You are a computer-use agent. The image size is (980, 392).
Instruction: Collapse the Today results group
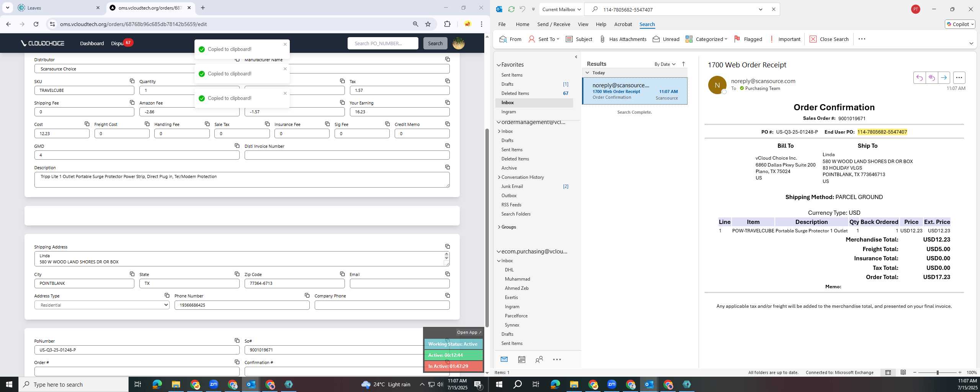click(x=587, y=73)
